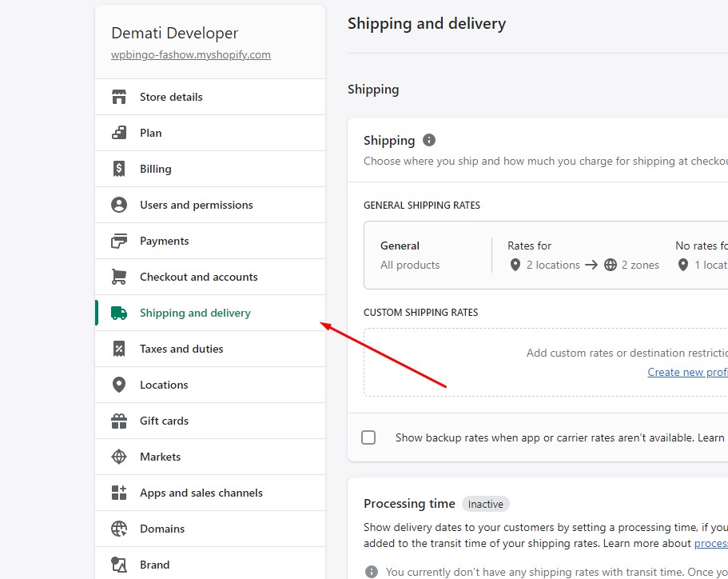Click the Shipping and delivery truck icon
This screenshot has height=579, width=728.
pos(119,313)
